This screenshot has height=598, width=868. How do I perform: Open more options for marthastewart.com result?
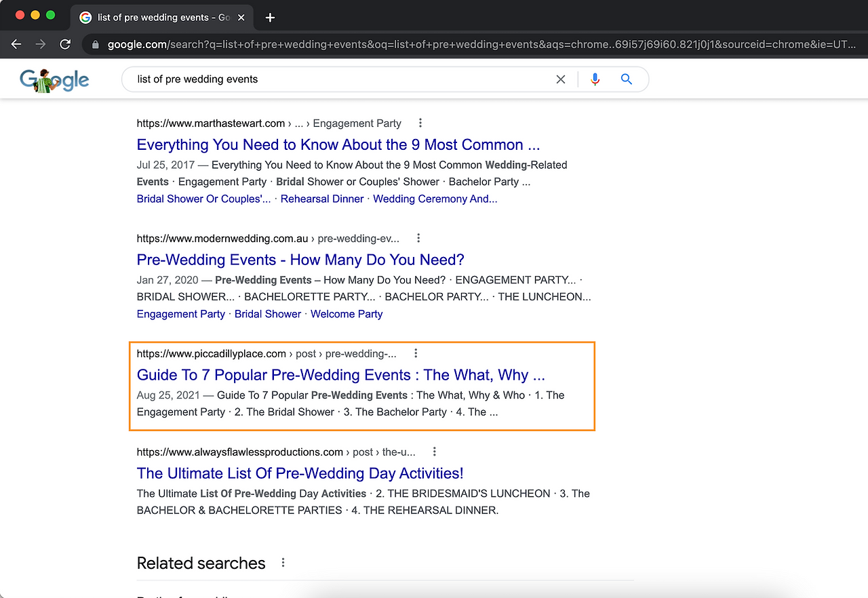pyautogui.click(x=420, y=123)
